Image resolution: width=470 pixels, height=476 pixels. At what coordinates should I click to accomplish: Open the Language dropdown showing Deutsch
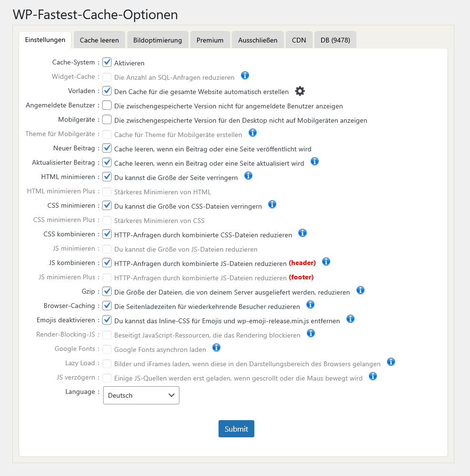(141, 395)
